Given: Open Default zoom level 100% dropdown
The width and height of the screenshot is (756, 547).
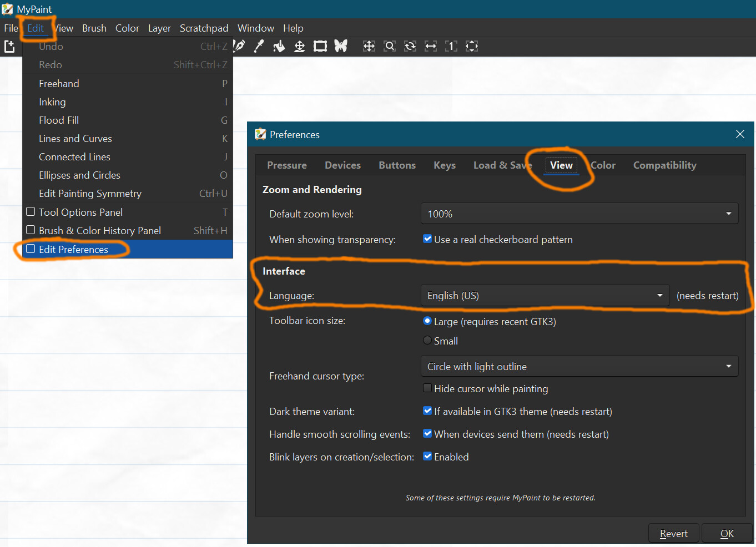Looking at the screenshot, I should click(579, 214).
